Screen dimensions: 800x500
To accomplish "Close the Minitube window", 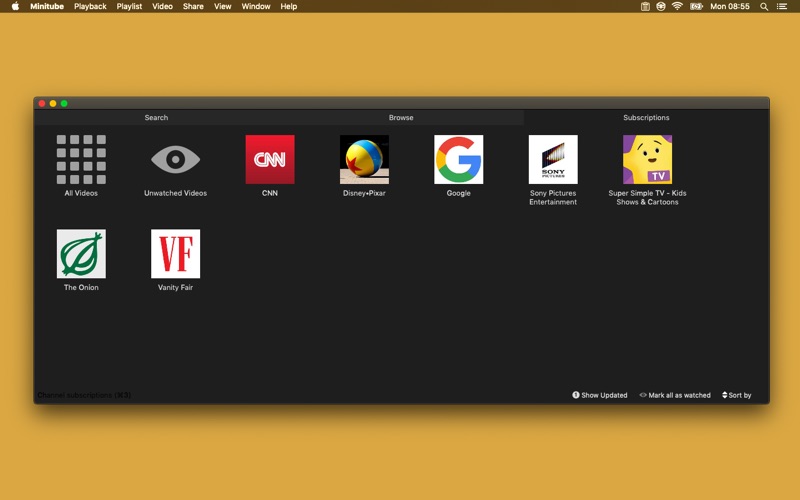I will tap(42, 104).
